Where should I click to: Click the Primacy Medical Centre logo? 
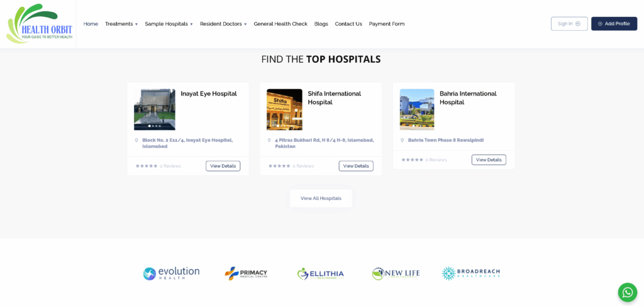[x=246, y=273]
